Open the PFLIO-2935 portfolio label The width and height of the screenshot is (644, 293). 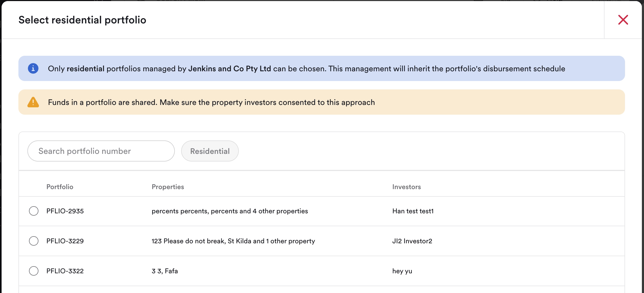tap(65, 211)
